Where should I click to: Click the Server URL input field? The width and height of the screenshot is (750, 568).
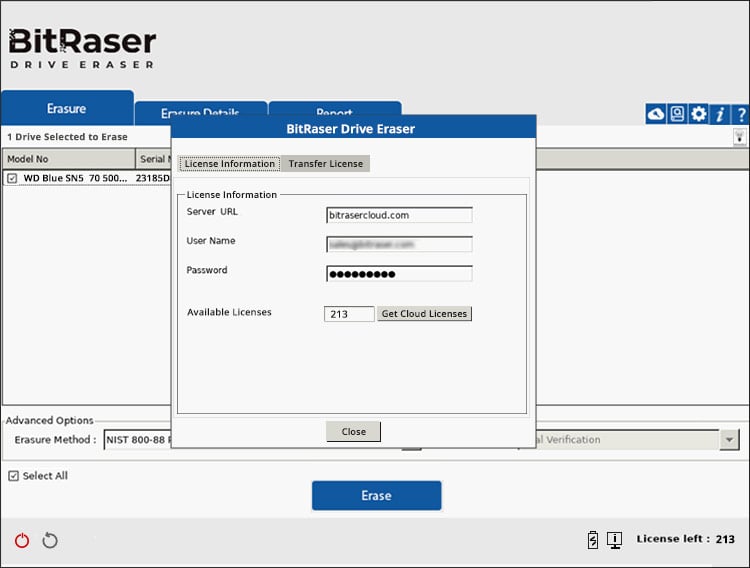click(x=399, y=215)
